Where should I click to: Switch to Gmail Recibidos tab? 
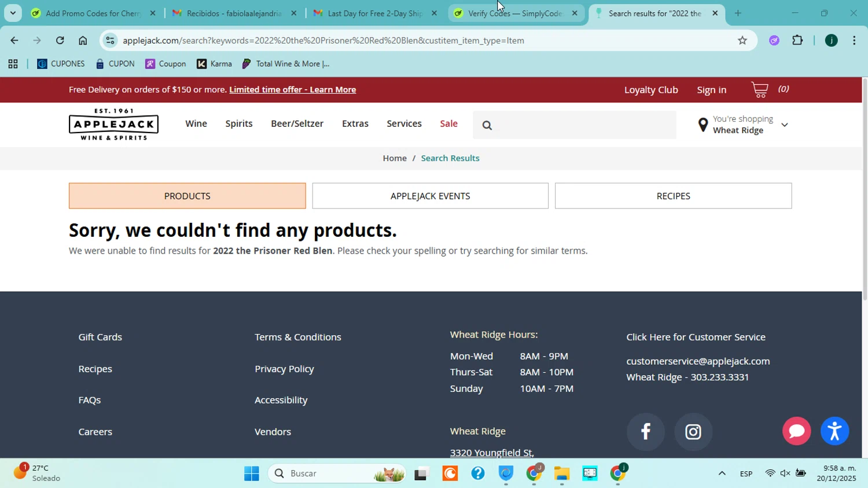pyautogui.click(x=234, y=13)
